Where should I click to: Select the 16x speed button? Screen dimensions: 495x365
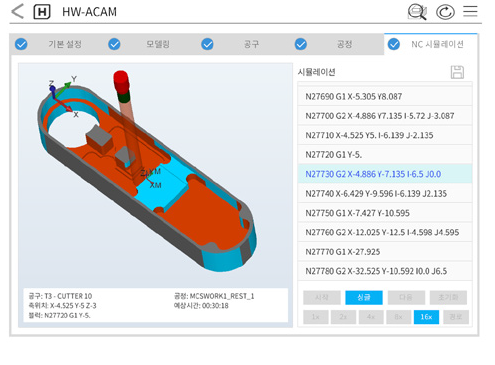click(x=426, y=317)
